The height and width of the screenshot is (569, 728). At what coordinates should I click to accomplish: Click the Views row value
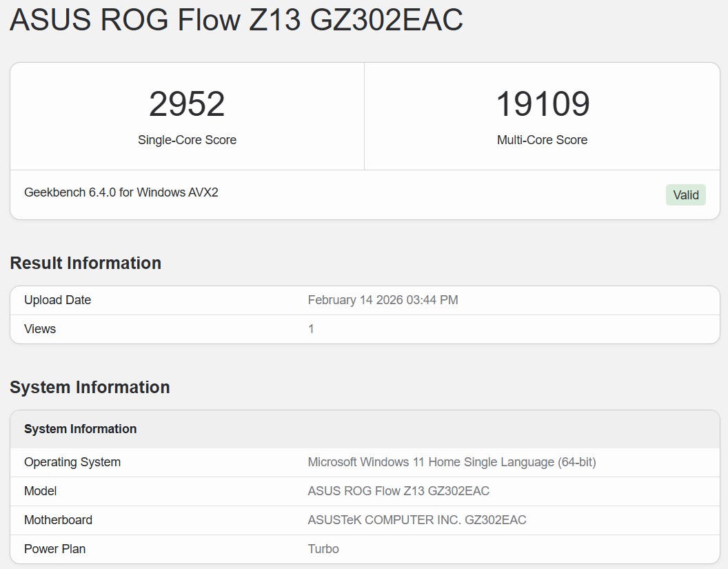(x=311, y=329)
